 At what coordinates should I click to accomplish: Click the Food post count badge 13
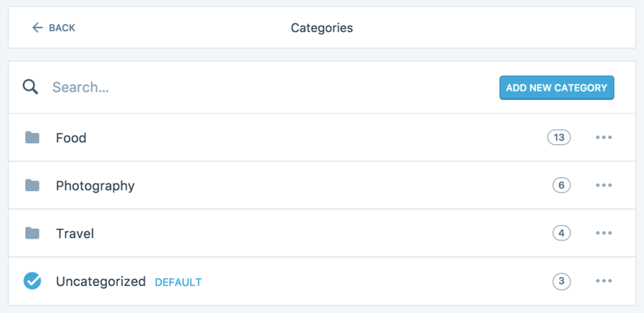pos(559,138)
